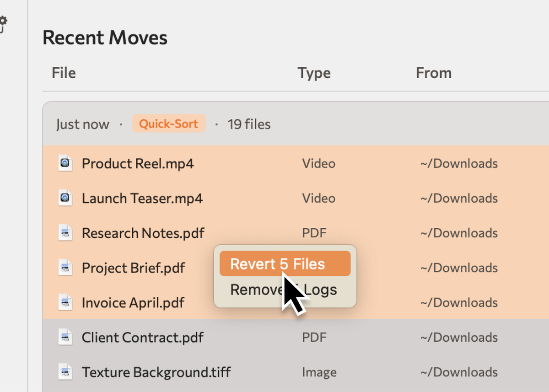This screenshot has width=549, height=392.
Task: Choose Revert 5 Files from context menu
Action: pos(285,263)
